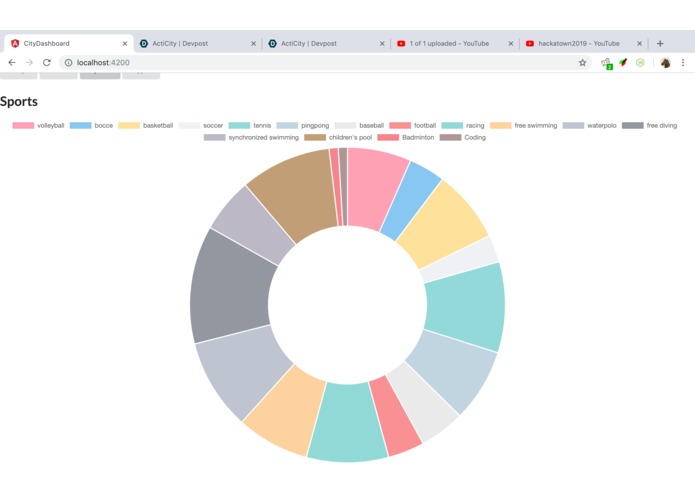Image resolution: width=695 pixels, height=494 pixels.
Task: Bookmark this page with the star icon
Action: [582, 62]
